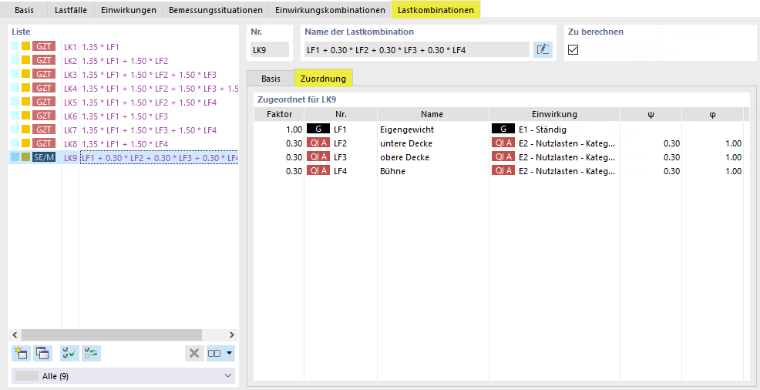Screen dimensions: 760x390
Task: Click the obere Decke name cell
Action: click(433, 157)
